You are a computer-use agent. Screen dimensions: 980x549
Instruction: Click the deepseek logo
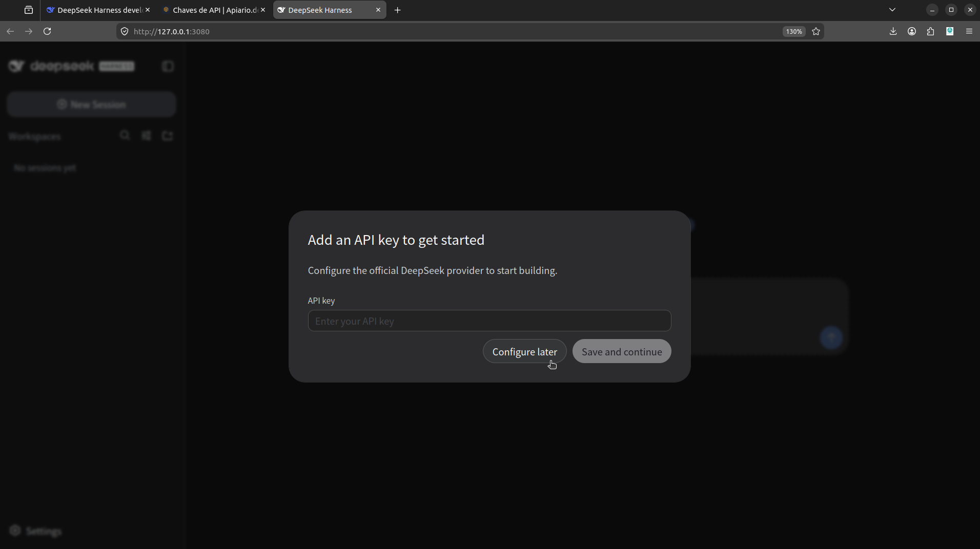tap(71, 66)
